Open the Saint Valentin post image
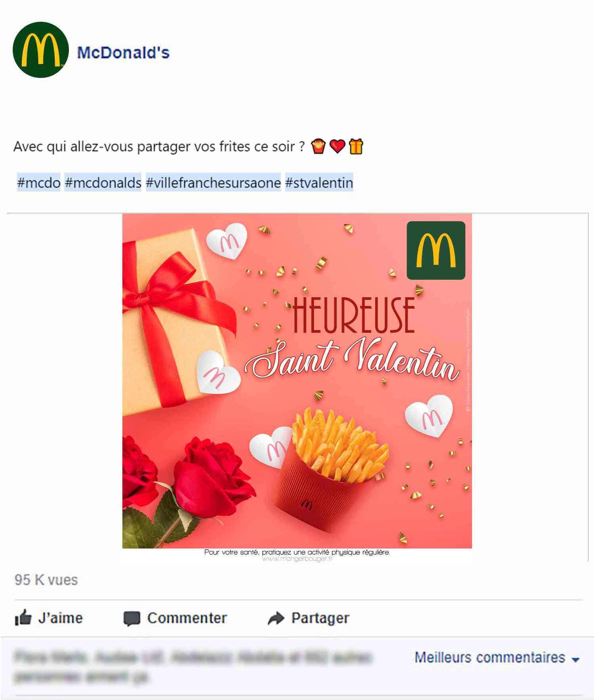594x700 pixels. click(297, 381)
